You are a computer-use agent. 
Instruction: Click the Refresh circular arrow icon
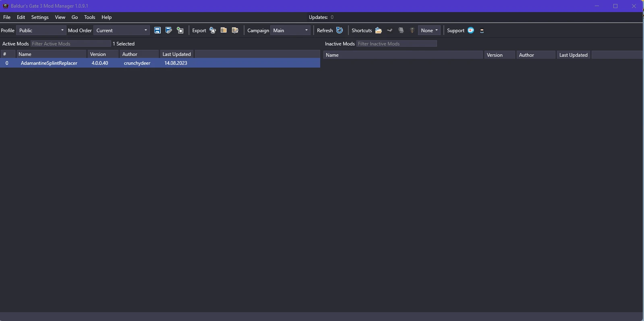pos(340,31)
